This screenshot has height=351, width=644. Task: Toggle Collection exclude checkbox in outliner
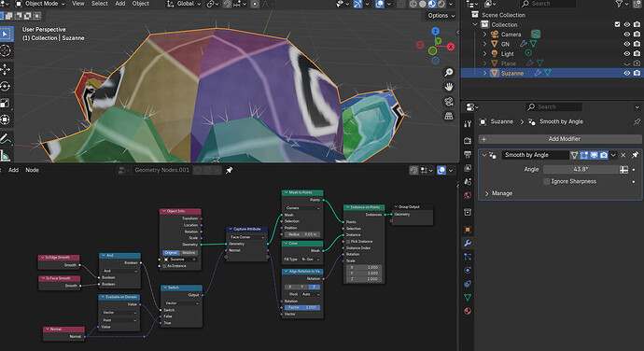pos(617,24)
